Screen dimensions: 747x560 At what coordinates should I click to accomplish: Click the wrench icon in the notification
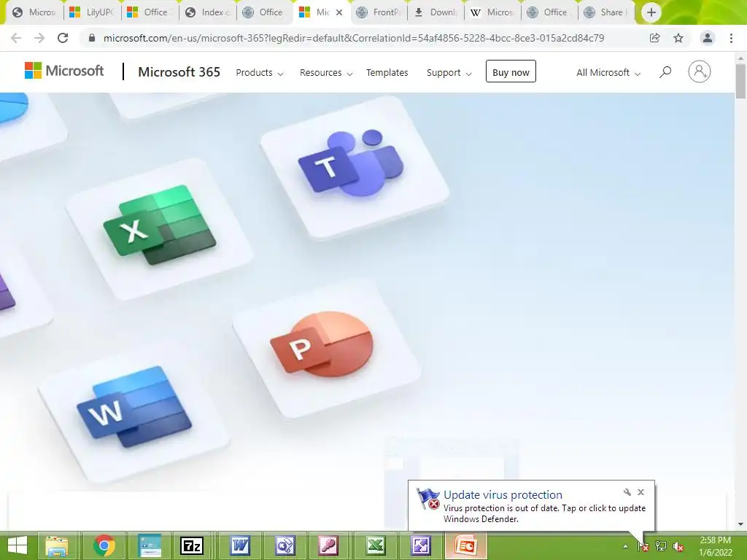pos(627,492)
